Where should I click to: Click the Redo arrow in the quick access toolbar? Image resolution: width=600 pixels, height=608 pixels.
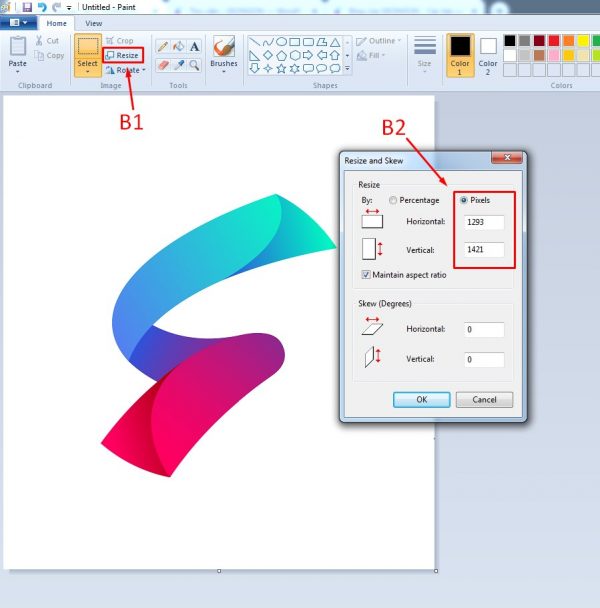[x=57, y=7]
